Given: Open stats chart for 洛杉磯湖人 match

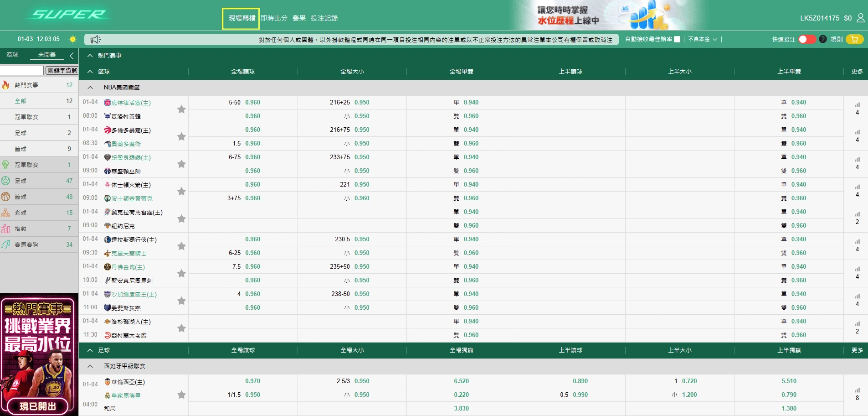Looking at the screenshot, I should coord(857,324).
